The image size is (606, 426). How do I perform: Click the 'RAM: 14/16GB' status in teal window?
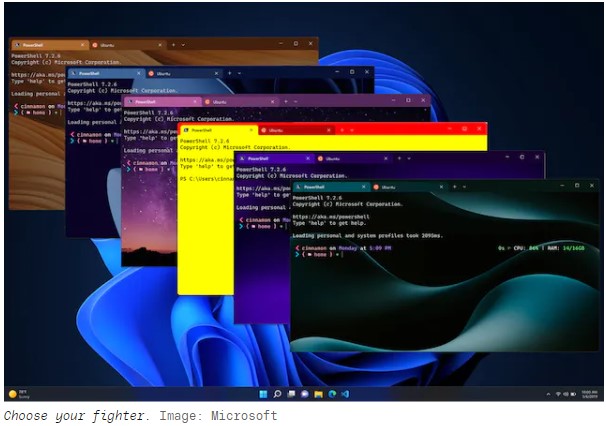pos(565,248)
